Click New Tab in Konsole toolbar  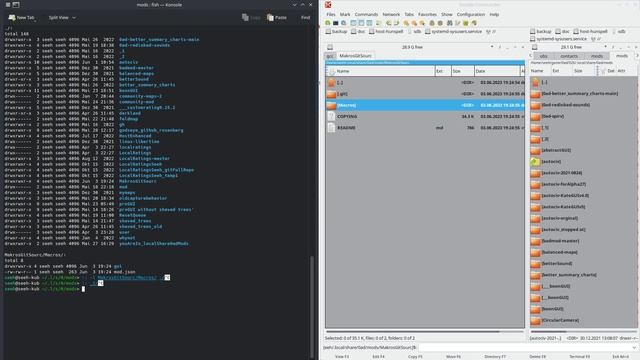click(22, 18)
